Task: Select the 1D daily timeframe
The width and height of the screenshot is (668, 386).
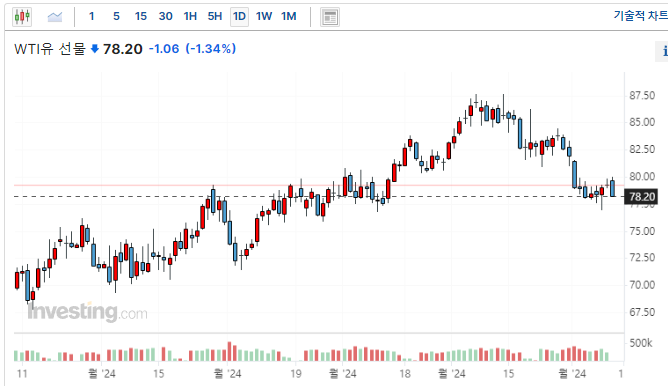Action: coord(239,17)
